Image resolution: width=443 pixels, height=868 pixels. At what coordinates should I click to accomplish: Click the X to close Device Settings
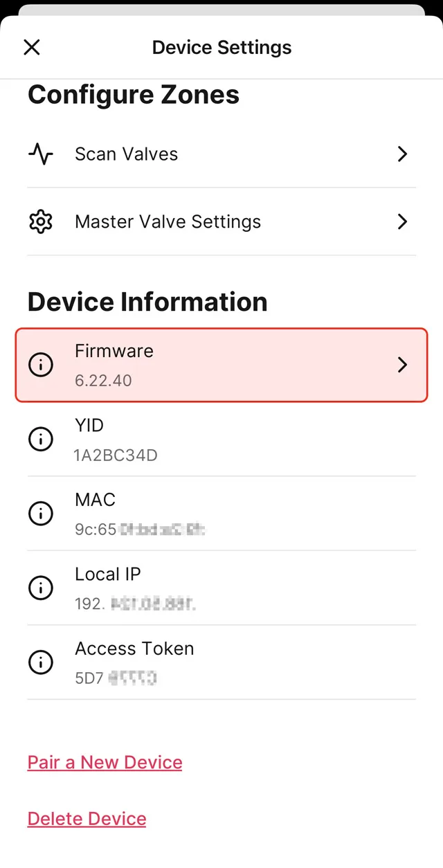31,47
